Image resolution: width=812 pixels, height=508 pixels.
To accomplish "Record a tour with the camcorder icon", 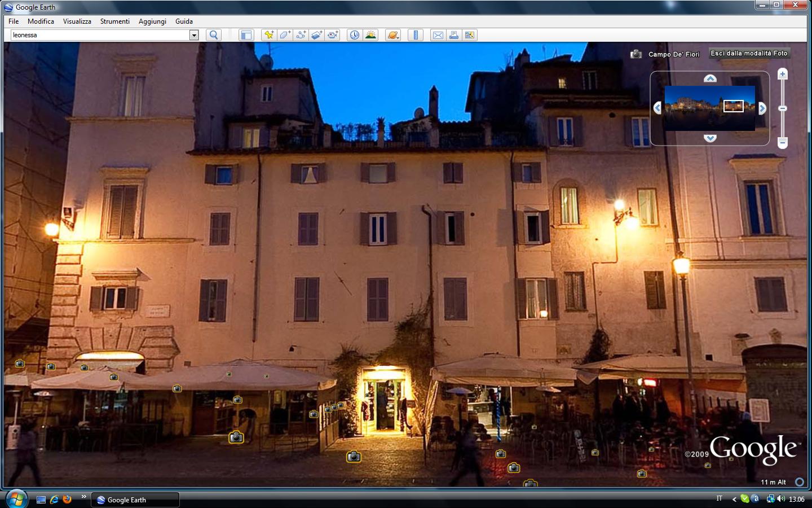I will [333, 35].
